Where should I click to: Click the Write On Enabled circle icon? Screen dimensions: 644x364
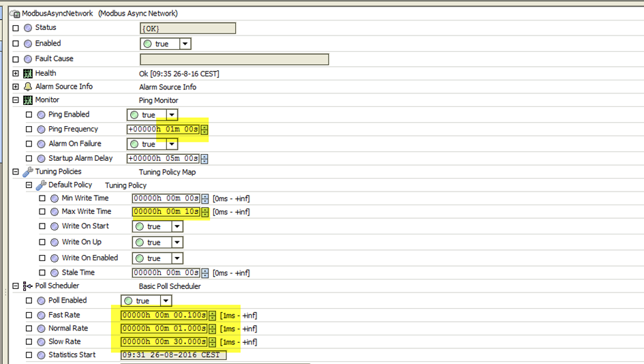click(x=55, y=258)
